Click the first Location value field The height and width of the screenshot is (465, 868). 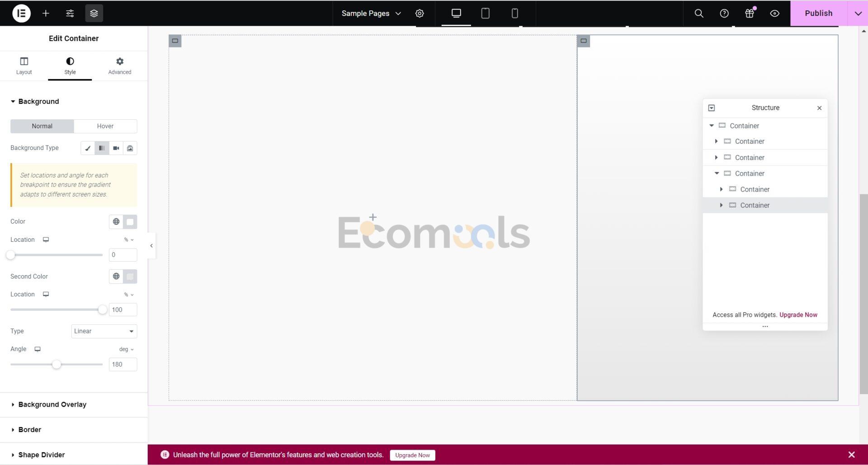point(123,255)
